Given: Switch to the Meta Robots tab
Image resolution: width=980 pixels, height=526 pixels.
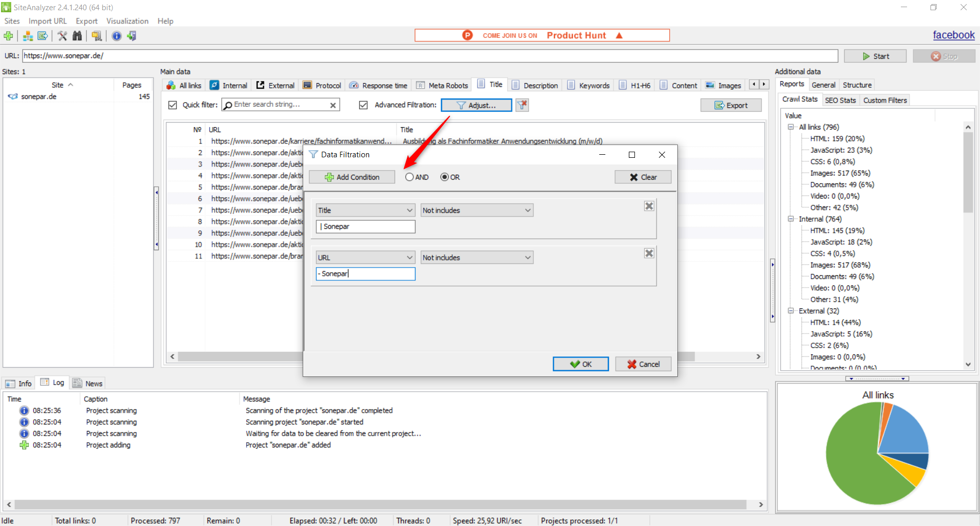Looking at the screenshot, I should click(442, 85).
